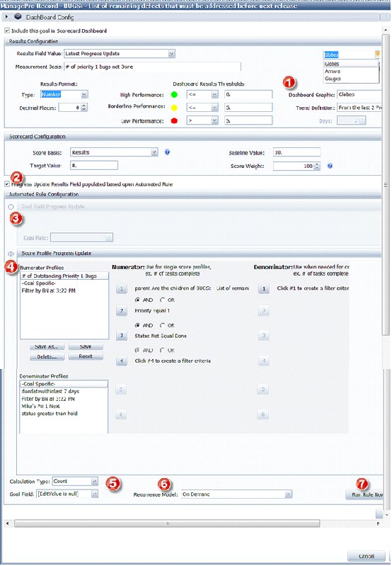Click the Delete... button
This screenshot has width=392, height=566.
[47, 356]
